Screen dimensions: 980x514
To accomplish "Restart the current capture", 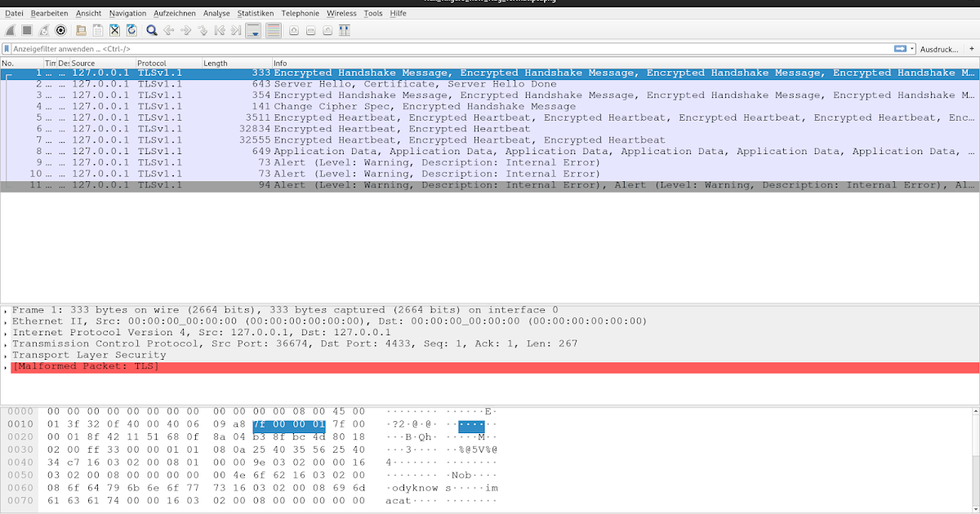I will pos(43,30).
